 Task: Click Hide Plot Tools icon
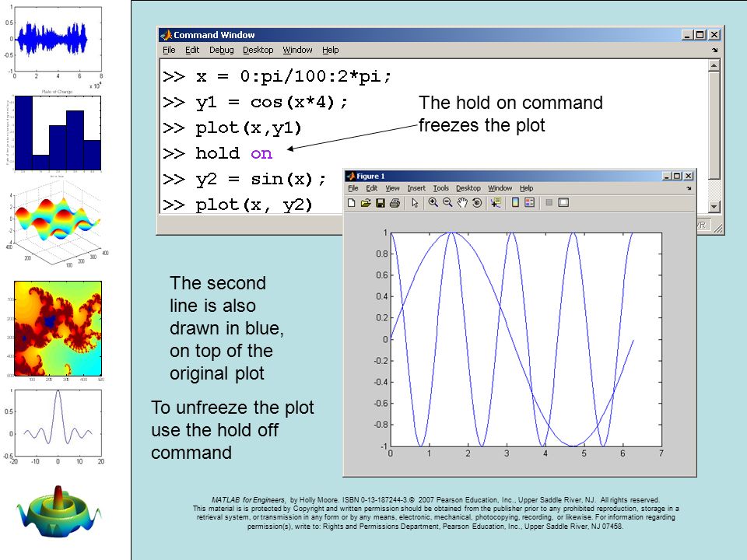[x=549, y=202]
